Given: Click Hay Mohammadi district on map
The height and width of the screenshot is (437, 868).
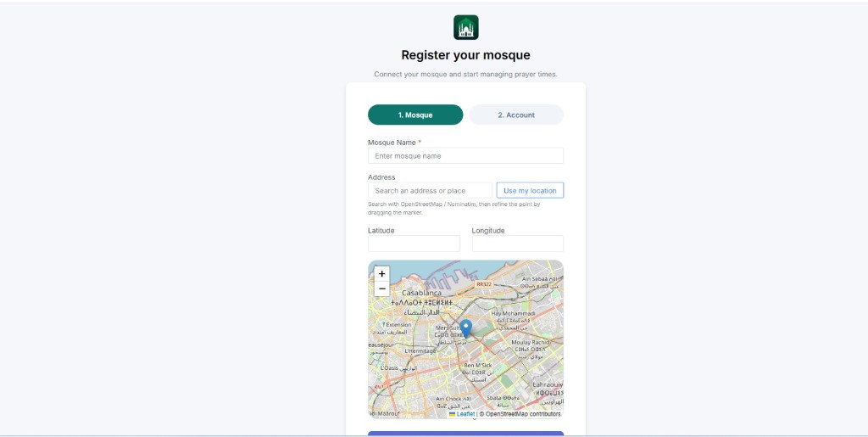Looking at the screenshot, I should tap(513, 313).
